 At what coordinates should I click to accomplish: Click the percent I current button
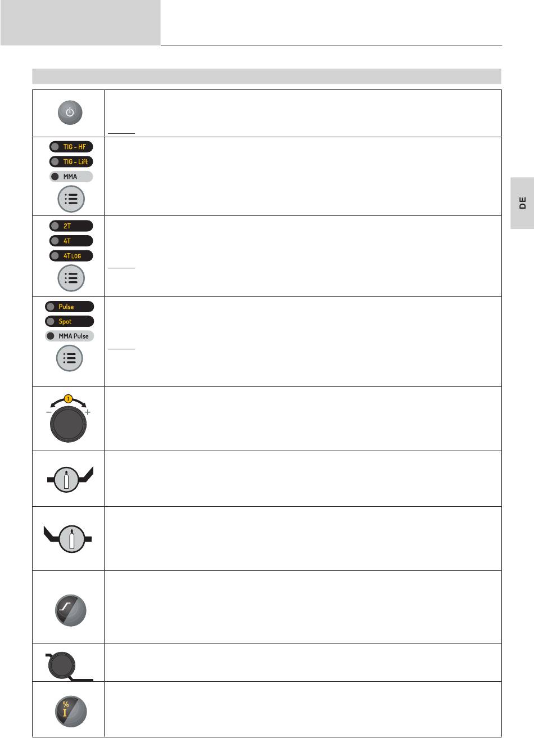point(70,710)
